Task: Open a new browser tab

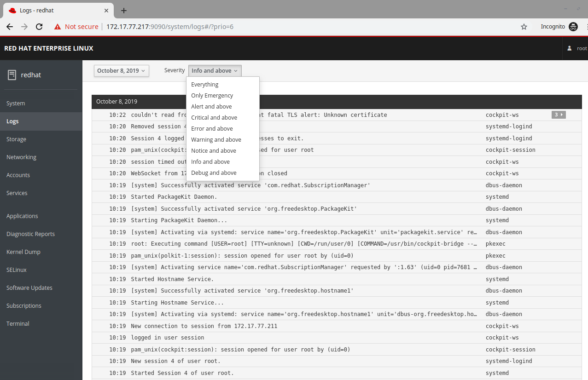Action: 123,10
